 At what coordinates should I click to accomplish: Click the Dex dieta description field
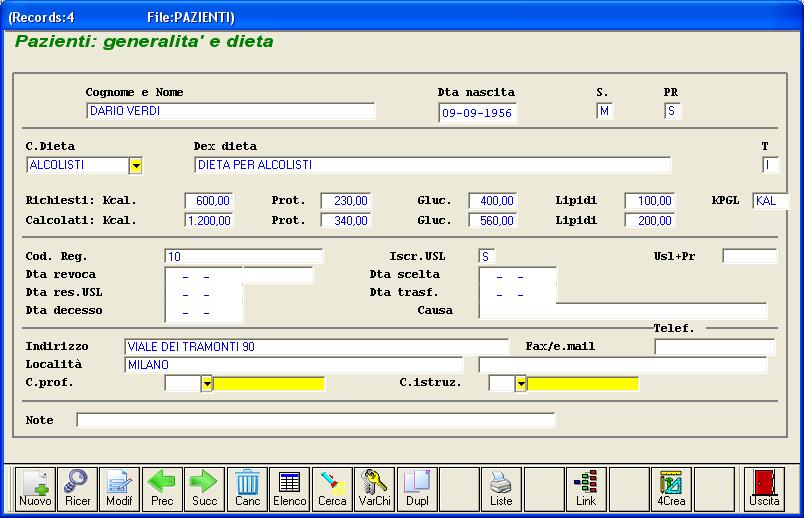pyautogui.click(x=433, y=165)
